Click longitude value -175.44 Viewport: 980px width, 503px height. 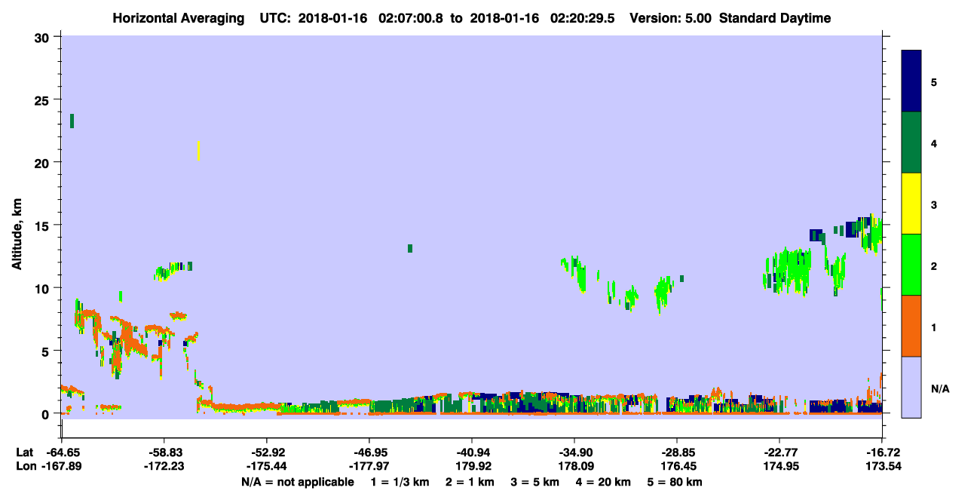(267, 465)
